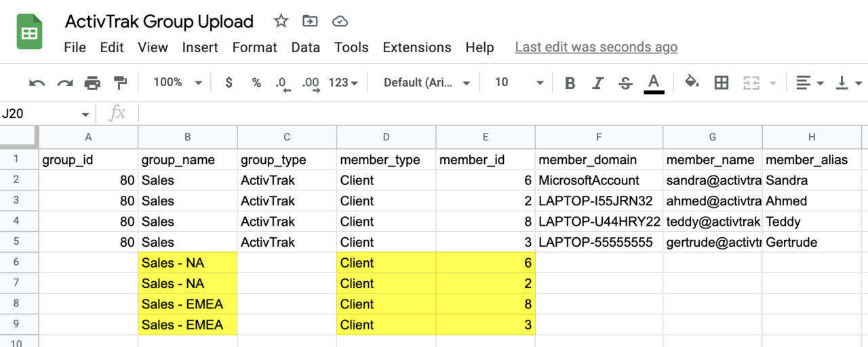Open the Edit menu
The height and width of the screenshot is (347, 868).
tap(112, 47)
